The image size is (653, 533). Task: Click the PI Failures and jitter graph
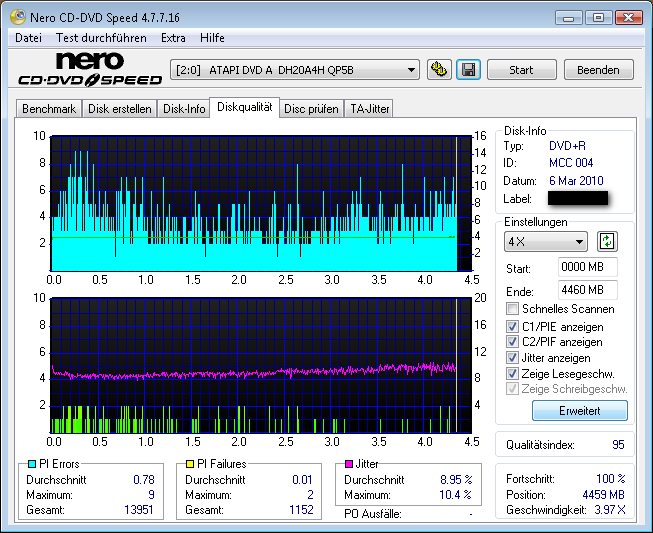261,366
